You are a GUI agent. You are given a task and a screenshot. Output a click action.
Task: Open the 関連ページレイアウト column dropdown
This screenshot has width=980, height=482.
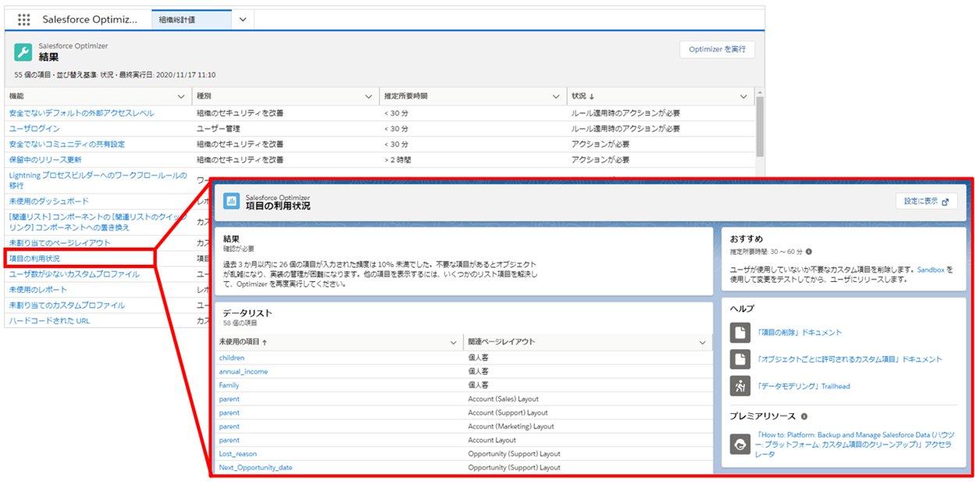coord(703,342)
